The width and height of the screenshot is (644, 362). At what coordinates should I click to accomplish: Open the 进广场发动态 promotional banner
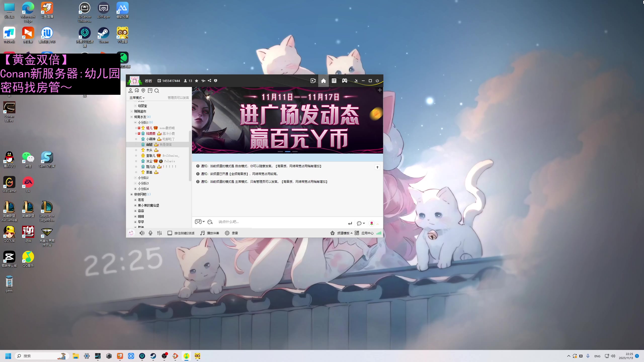tap(288, 120)
